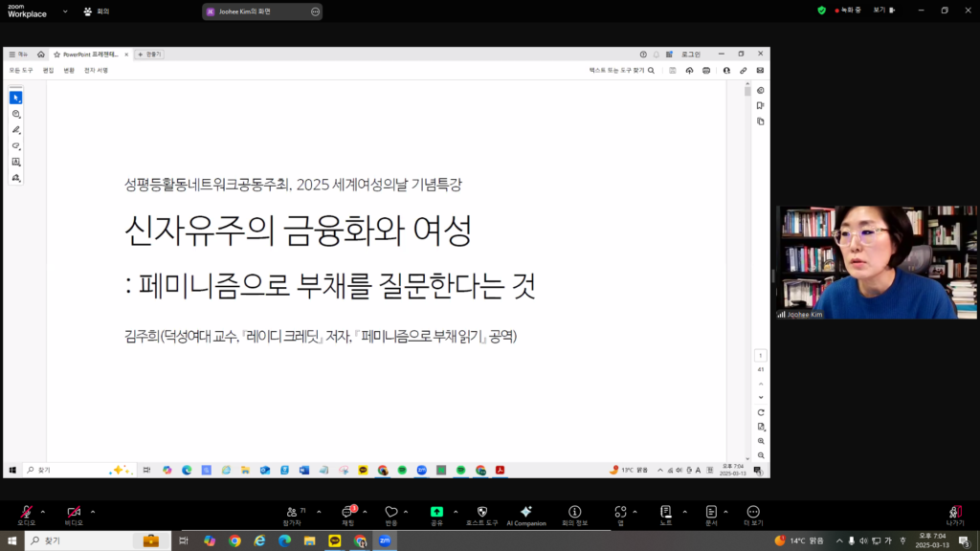
Task: Click the Acrobat email envelope icon
Action: 760,71
